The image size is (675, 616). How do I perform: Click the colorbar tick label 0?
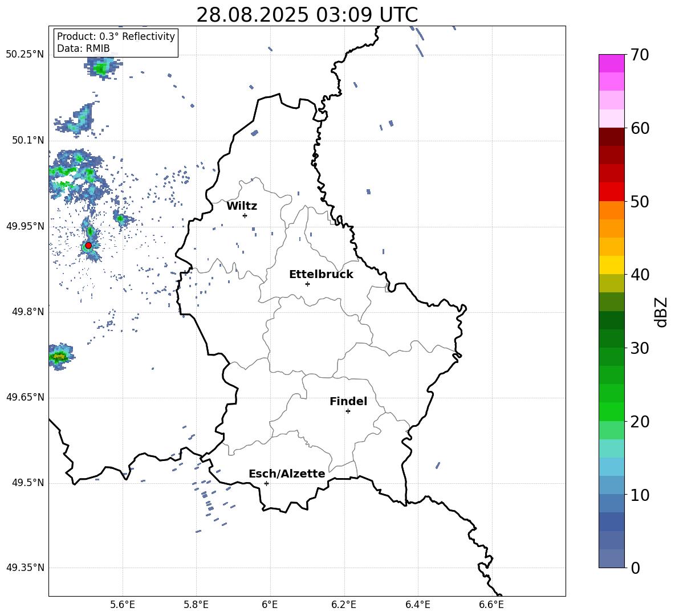(635, 568)
